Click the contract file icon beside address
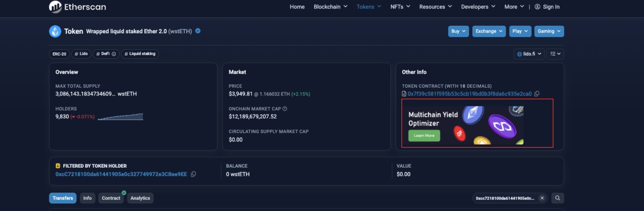644x211 pixels. [x=404, y=94]
